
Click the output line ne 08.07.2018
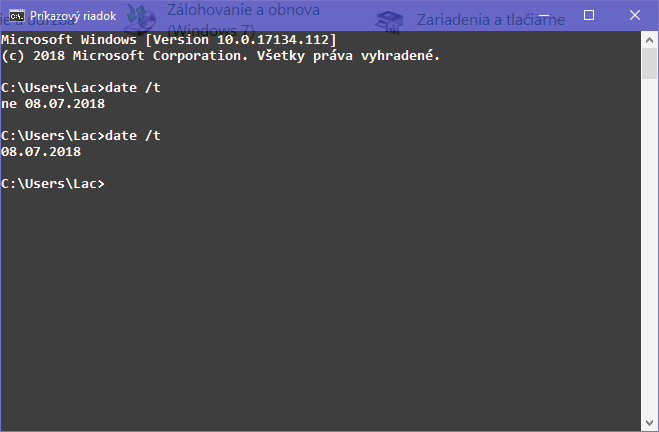(x=53, y=104)
